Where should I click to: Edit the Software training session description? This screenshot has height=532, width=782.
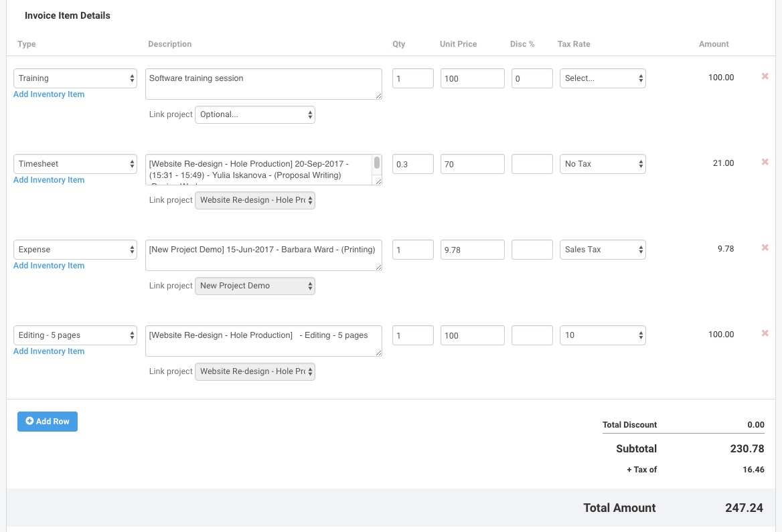pos(264,84)
